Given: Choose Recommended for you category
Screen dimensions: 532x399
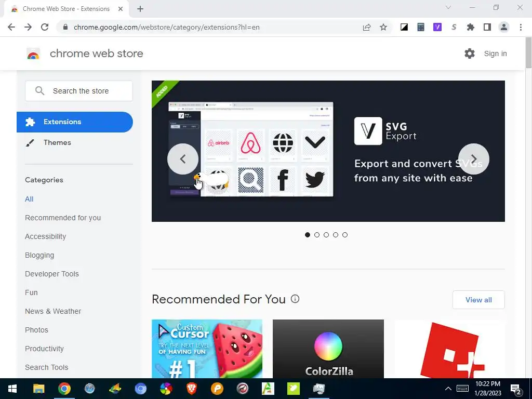Looking at the screenshot, I should click(x=63, y=218).
